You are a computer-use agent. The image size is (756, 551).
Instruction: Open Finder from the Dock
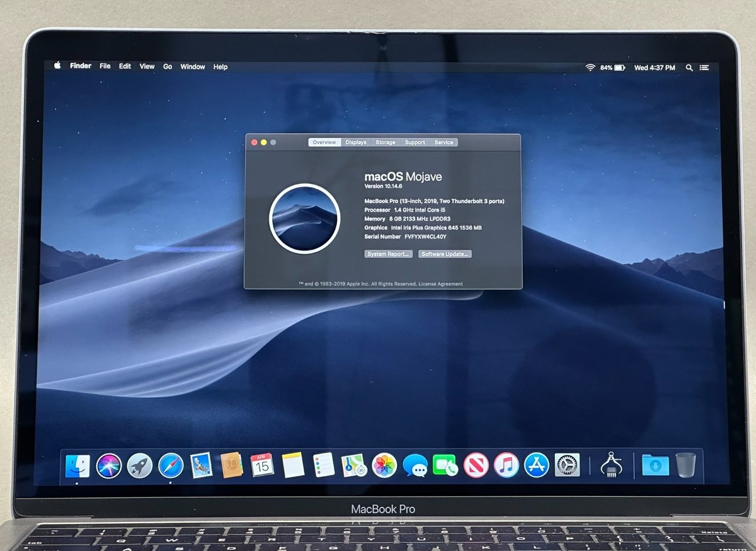click(x=77, y=466)
